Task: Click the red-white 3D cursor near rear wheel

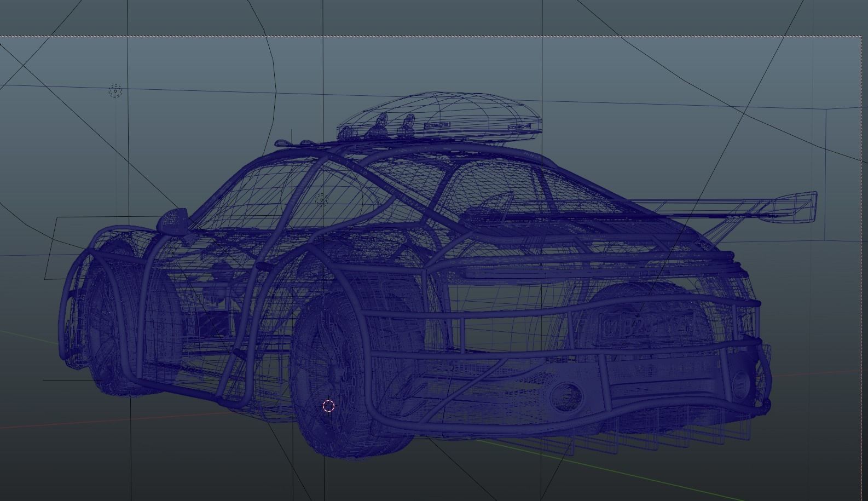Action: [x=328, y=406]
